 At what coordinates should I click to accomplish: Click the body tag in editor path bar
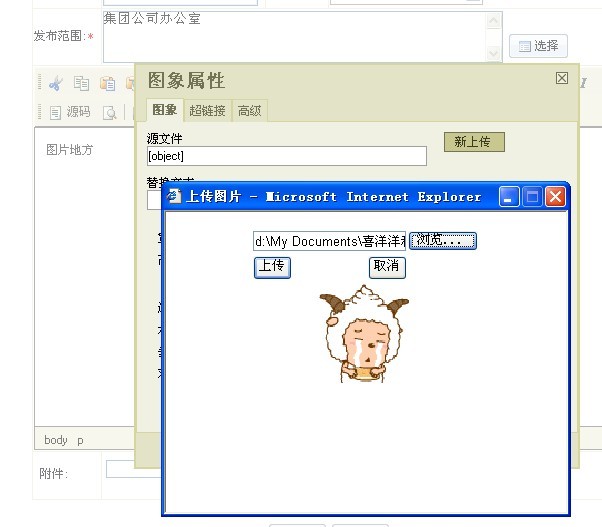click(x=56, y=440)
